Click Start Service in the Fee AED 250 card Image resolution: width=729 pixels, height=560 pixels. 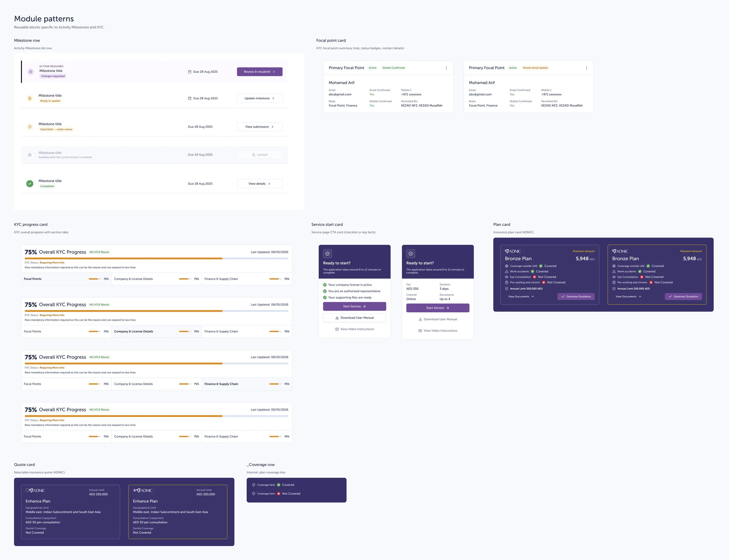click(437, 308)
